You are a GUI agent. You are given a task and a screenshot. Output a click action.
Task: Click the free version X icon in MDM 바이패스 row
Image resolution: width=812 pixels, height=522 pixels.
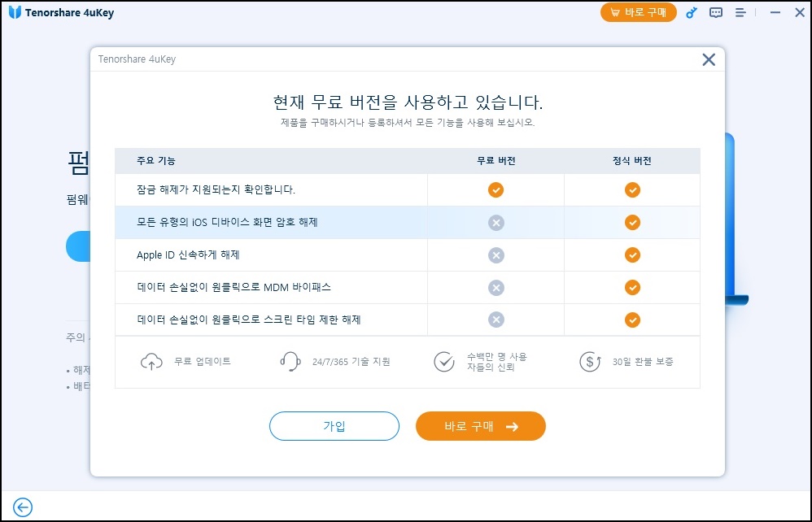pyautogui.click(x=495, y=288)
